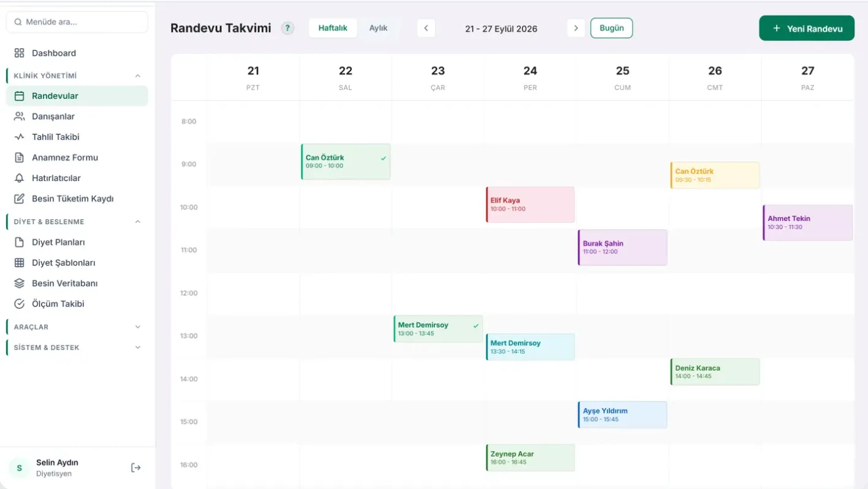The width and height of the screenshot is (868, 489).
Task: Click the Ölçüm Takibi check-circle icon
Action: click(20, 304)
